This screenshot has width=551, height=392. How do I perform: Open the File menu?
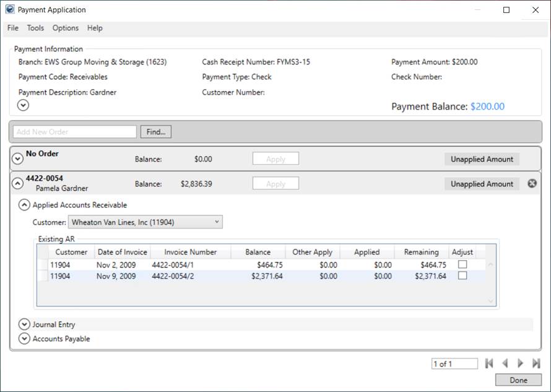pos(13,28)
